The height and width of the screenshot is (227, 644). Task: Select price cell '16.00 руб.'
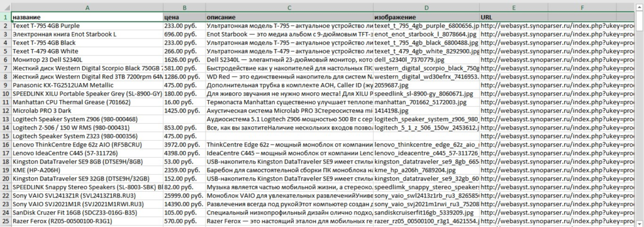tap(184, 102)
